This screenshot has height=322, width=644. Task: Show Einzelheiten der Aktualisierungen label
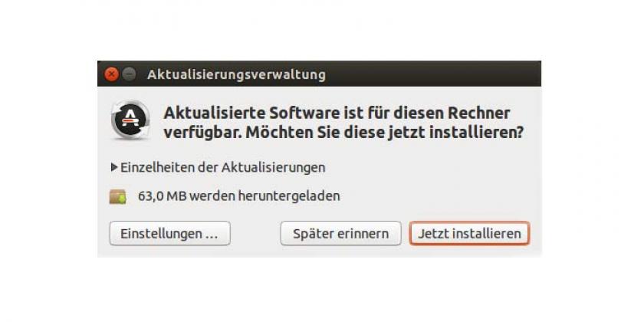(222, 167)
